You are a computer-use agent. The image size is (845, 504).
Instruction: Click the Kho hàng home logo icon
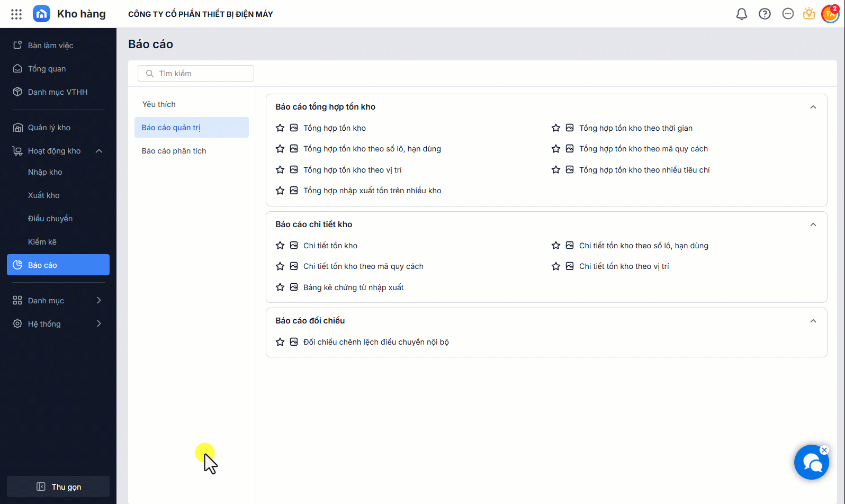click(x=41, y=14)
